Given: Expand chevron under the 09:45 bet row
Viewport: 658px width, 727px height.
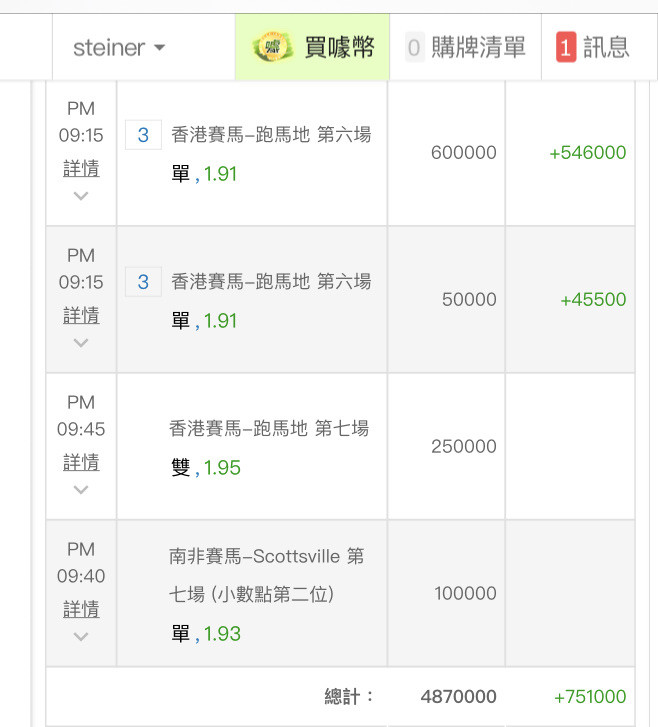Looking at the screenshot, I should point(81,490).
